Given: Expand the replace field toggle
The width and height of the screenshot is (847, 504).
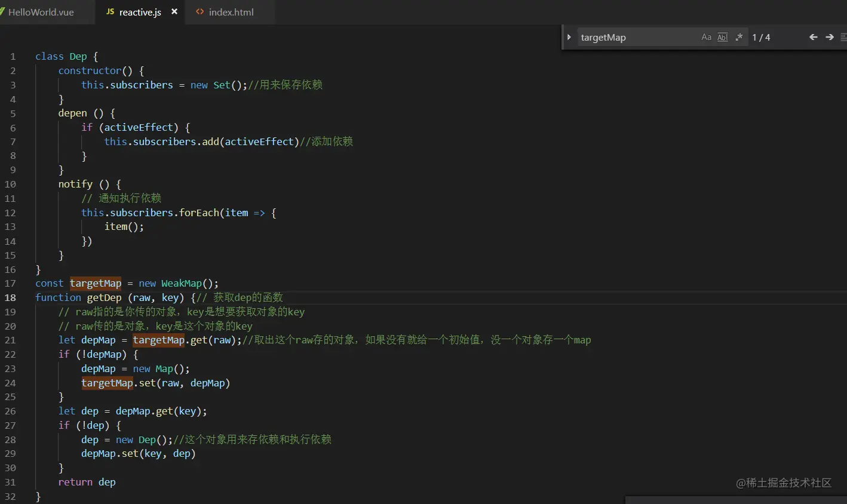Looking at the screenshot, I should coord(569,37).
